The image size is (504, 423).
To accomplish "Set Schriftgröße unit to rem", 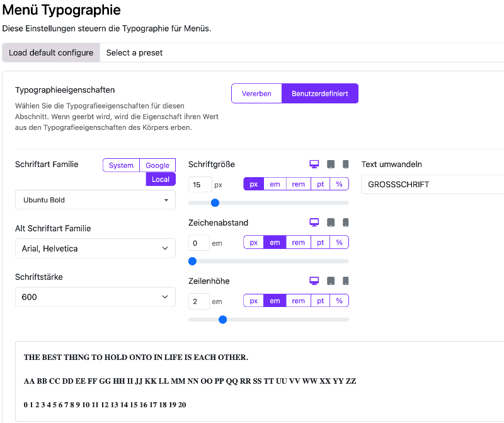I will coord(298,184).
